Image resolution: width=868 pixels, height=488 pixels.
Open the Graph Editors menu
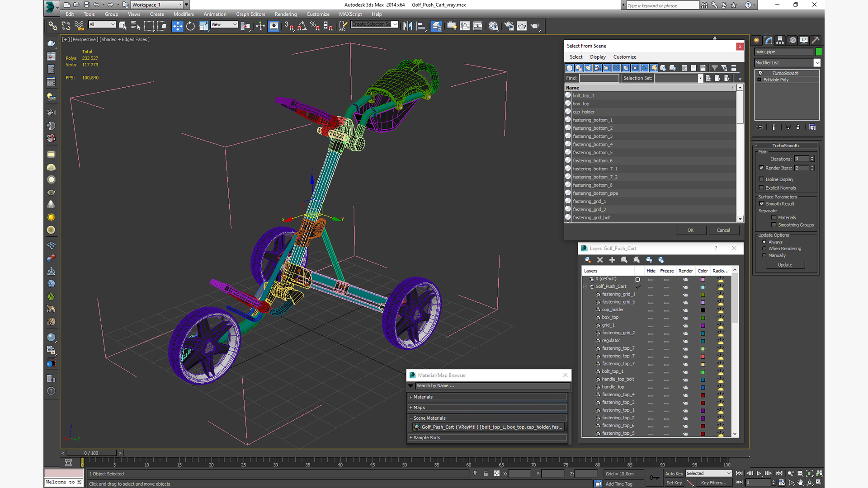[250, 14]
